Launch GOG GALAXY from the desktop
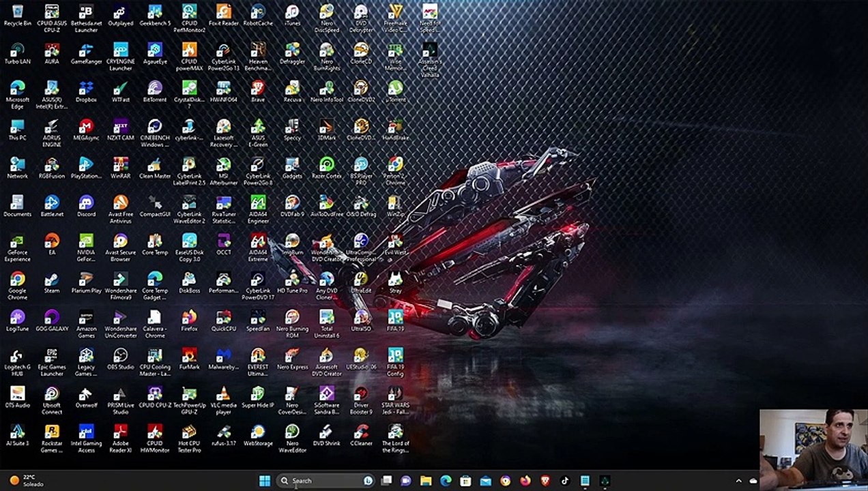868x491 pixels. (52, 321)
